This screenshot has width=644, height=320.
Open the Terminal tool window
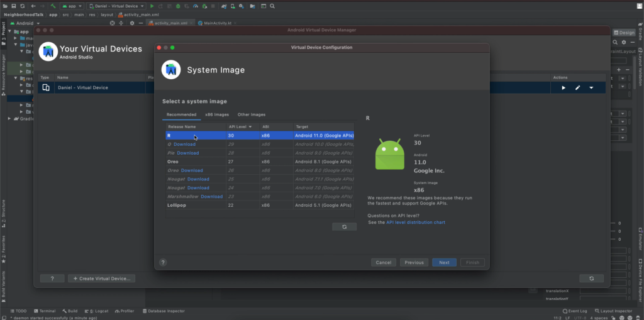coord(45,311)
